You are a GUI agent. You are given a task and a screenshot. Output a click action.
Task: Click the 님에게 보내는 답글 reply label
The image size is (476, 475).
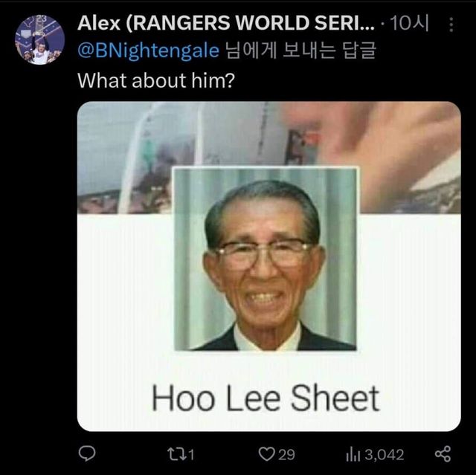300,51
